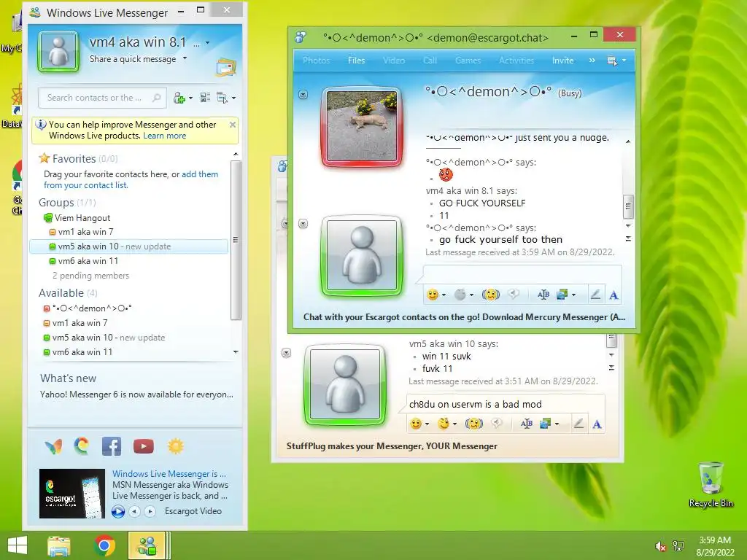Click the search magnifier in contacts box

156,98
